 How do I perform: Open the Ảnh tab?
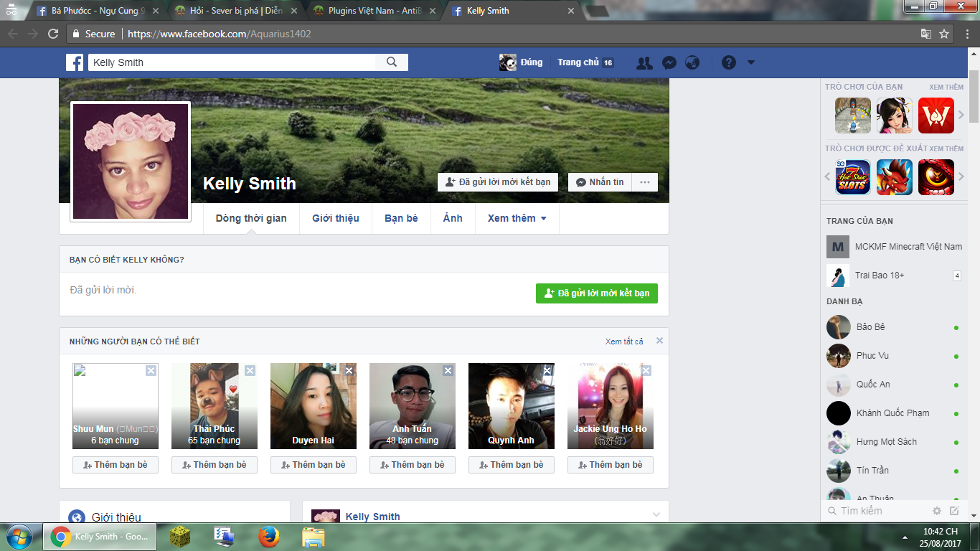[x=453, y=218]
